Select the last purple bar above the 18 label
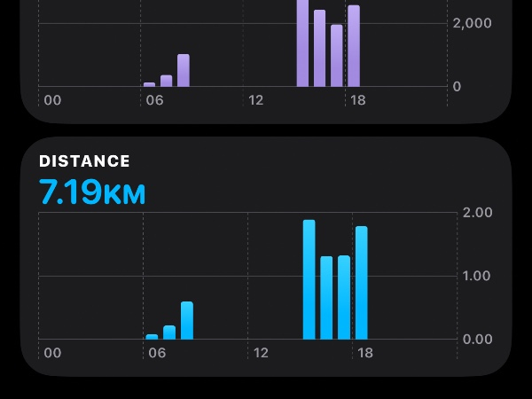Viewport: 532px width, 399px height. (354, 46)
